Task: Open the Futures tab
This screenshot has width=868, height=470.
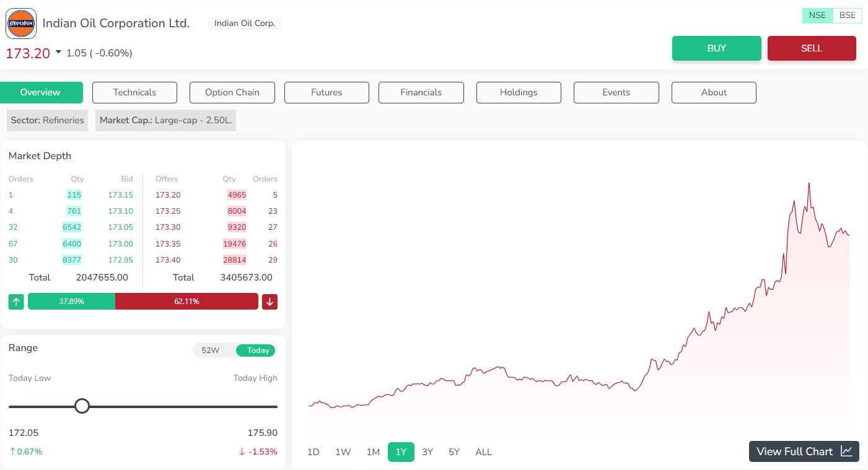Action: pyautogui.click(x=327, y=92)
